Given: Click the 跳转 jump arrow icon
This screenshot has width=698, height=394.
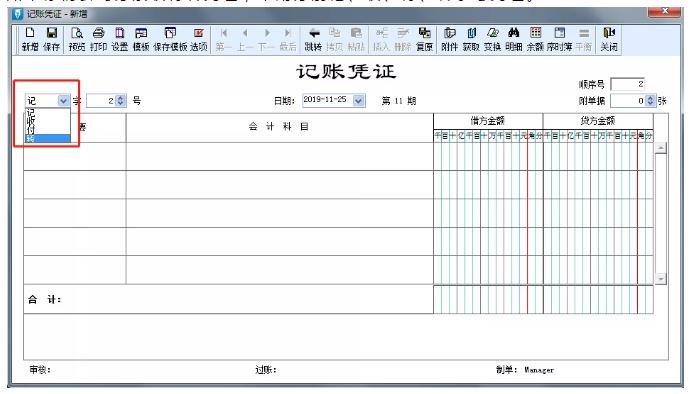Looking at the screenshot, I should click(313, 39).
